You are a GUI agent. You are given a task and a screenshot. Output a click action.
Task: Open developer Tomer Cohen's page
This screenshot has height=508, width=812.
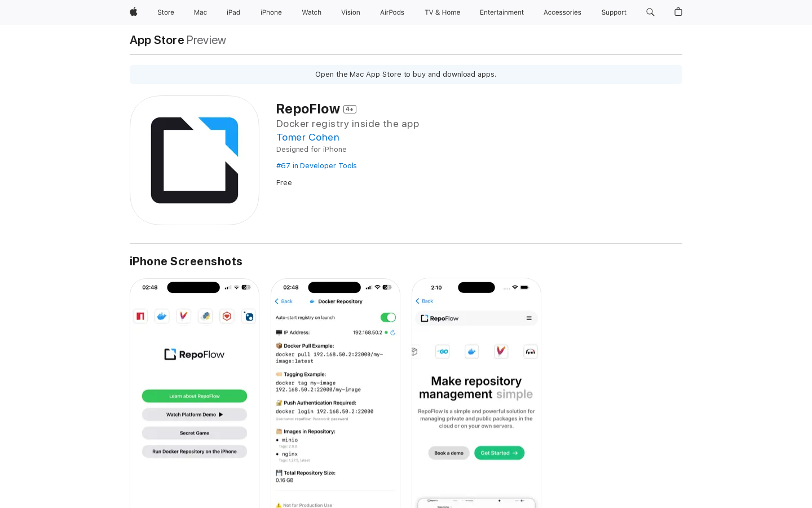(308, 137)
